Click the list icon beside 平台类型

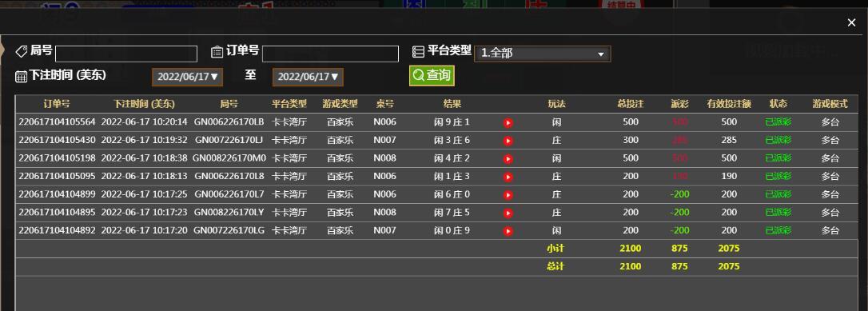tap(419, 51)
